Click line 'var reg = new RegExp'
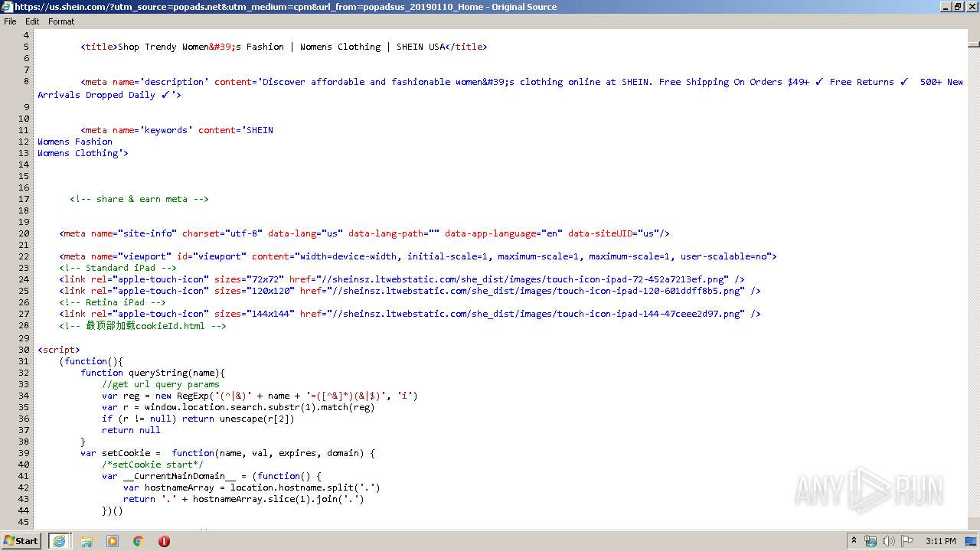Image resolution: width=980 pixels, height=551 pixels. point(260,396)
